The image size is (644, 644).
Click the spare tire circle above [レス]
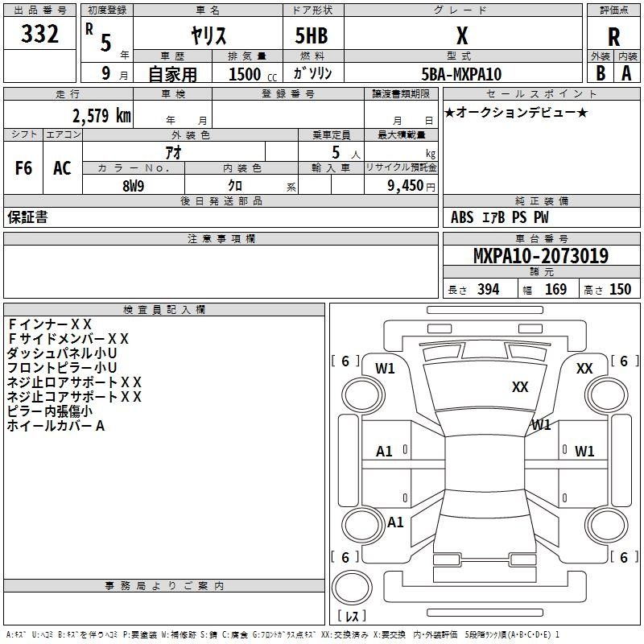click(352, 588)
